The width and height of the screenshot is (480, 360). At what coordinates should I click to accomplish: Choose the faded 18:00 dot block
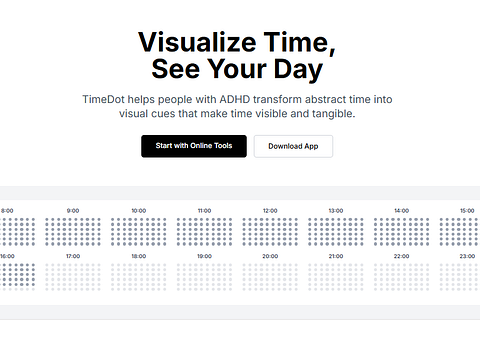[x=139, y=277]
